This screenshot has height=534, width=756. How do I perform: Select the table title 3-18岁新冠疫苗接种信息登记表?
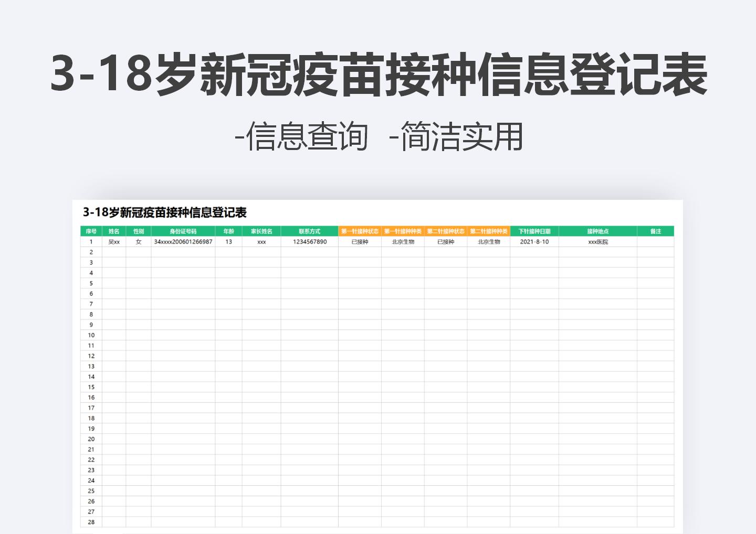tap(166, 212)
